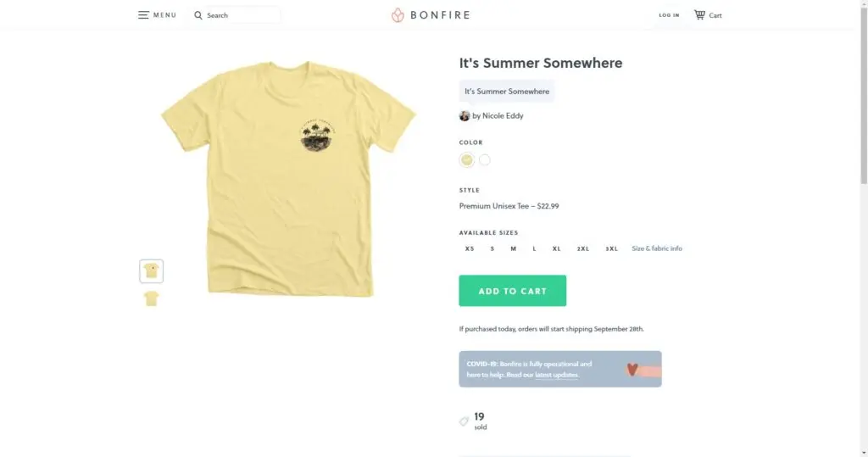The height and width of the screenshot is (457, 868).
Task: Click the Bonfire flame logo
Action: [398, 15]
